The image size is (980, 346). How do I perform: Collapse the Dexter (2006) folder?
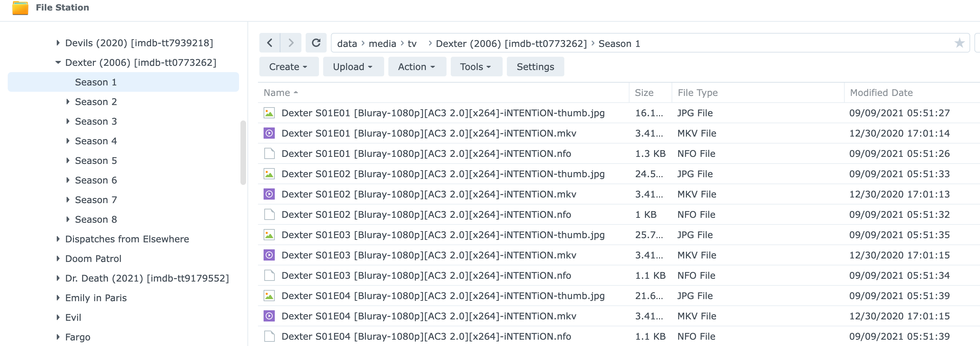click(x=58, y=62)
